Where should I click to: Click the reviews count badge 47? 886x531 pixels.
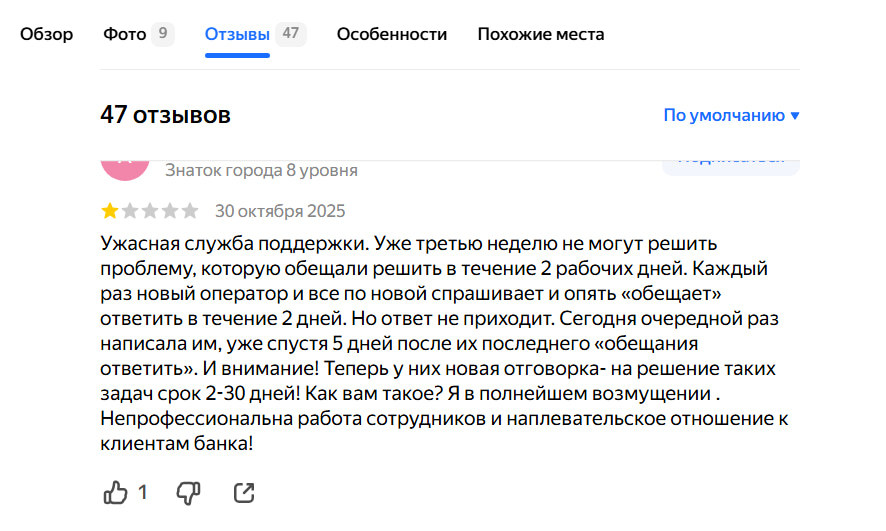291,34
